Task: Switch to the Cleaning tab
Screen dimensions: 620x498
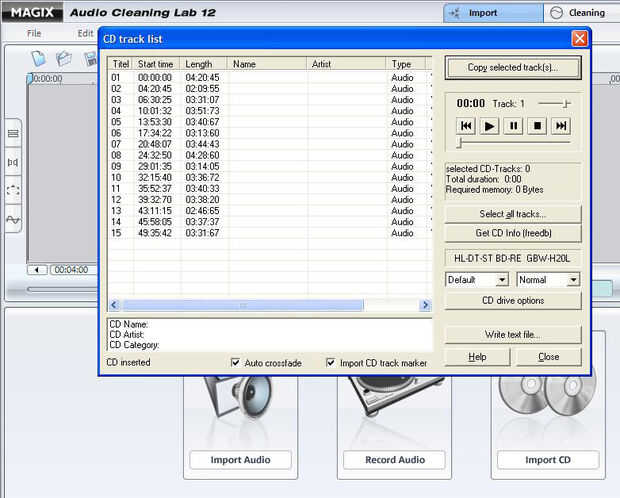Action: click(582, 13)
